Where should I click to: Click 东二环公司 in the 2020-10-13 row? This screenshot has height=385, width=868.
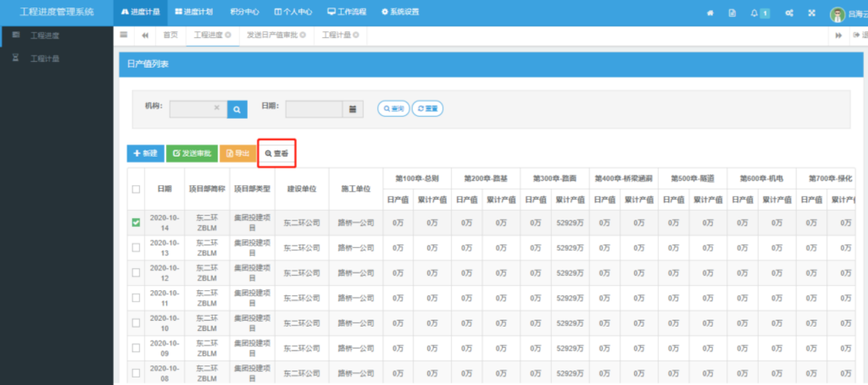[302, 247]
